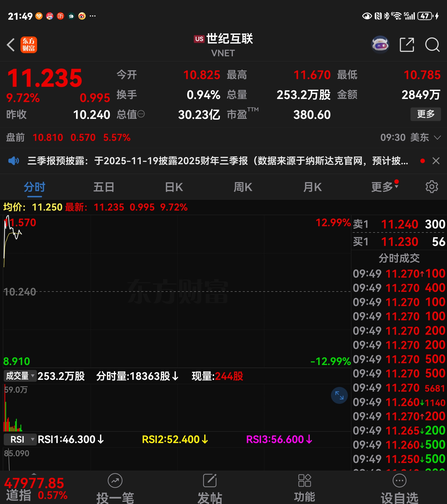Open the 成交量 indicator dropdown

20,376
